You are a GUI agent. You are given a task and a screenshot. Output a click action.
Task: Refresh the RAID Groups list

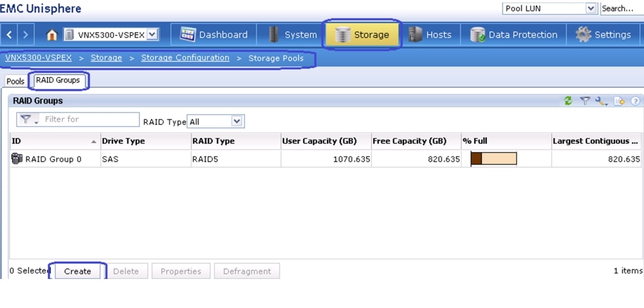coord(568,100)
